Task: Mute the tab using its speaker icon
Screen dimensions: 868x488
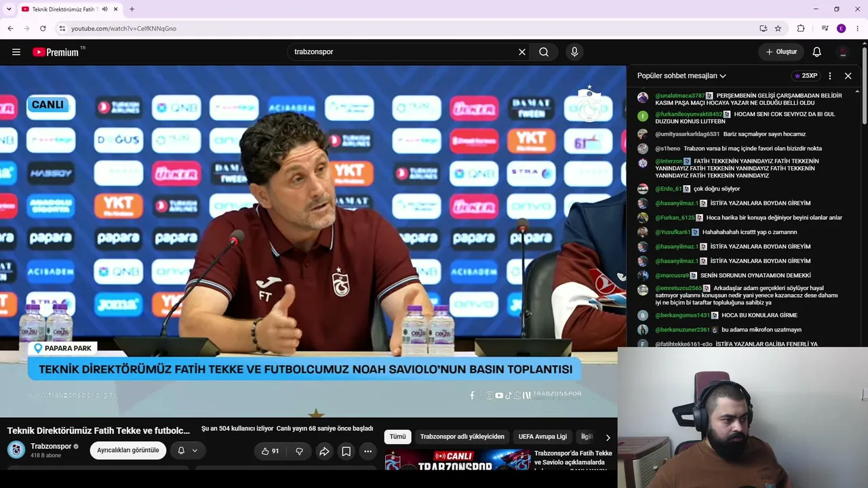Action: point(104,9)
